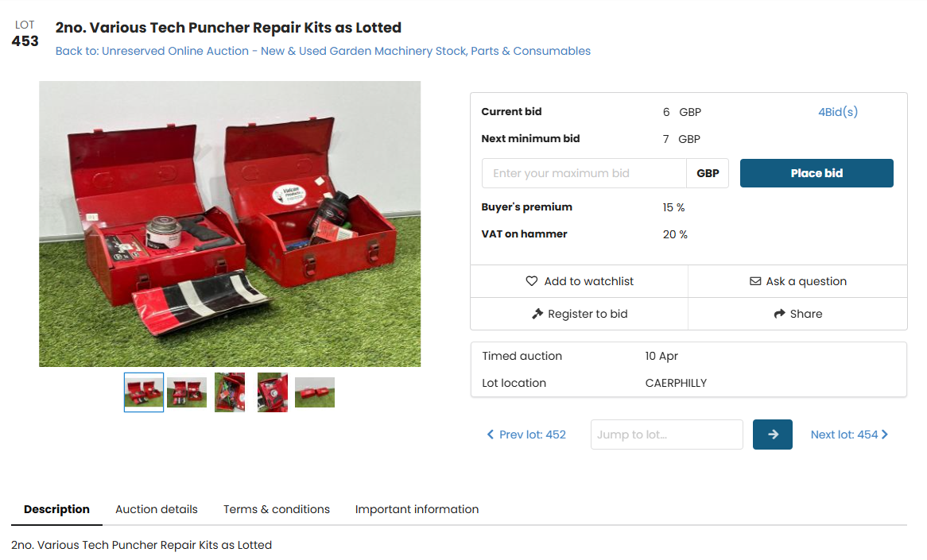Click the maximum bid input field

click(x=584, y=173)
